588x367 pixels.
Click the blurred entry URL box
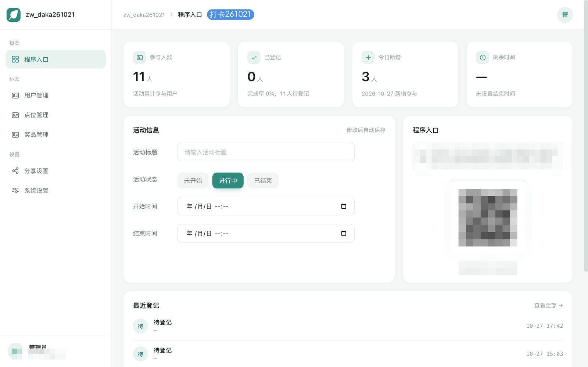[488, 156]
